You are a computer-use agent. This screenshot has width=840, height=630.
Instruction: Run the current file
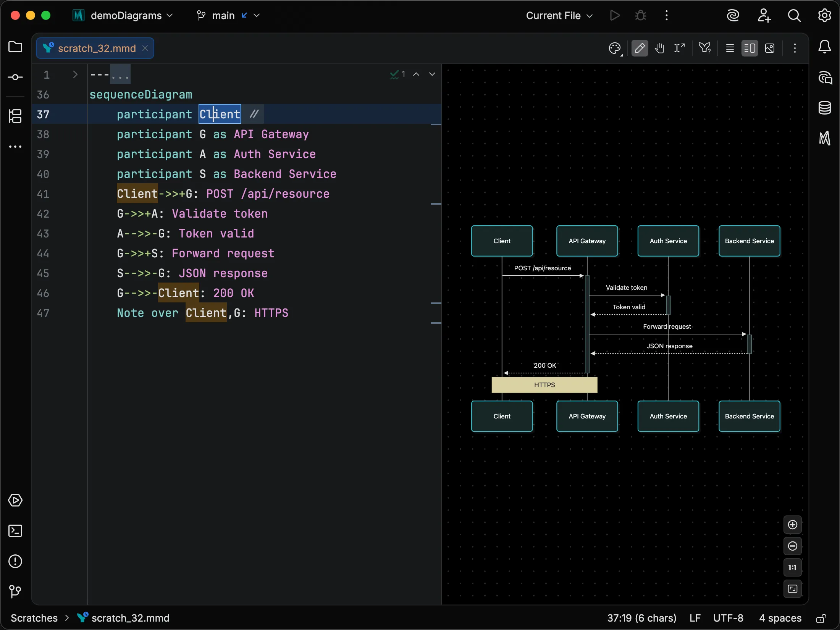pos(614,16)
